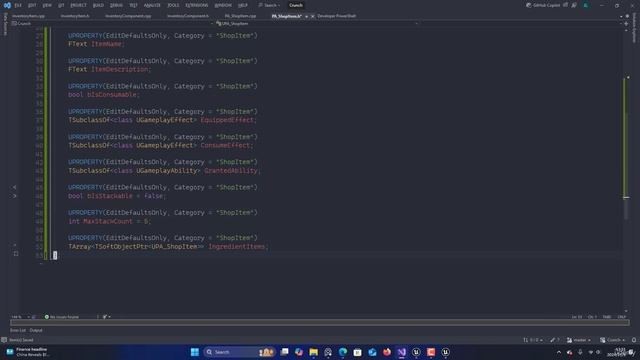
Task: Open File Explorer from taskbar
Action: click(313, 352)
